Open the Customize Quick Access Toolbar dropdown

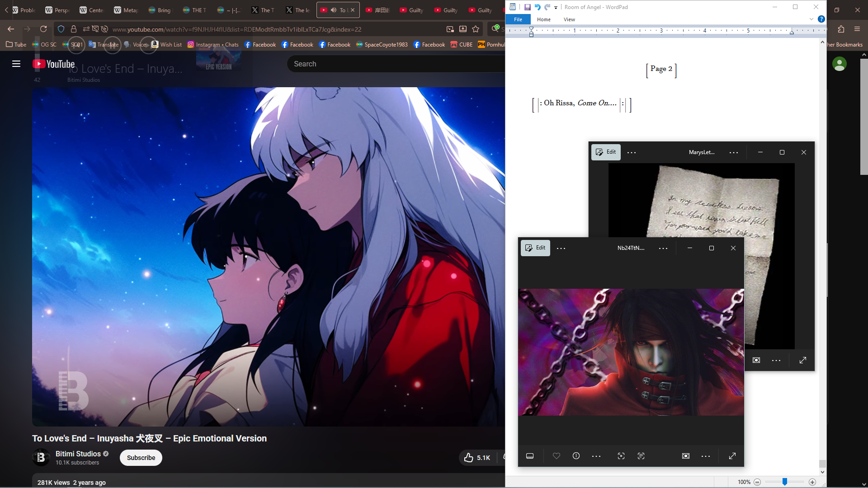pos(556,7)
